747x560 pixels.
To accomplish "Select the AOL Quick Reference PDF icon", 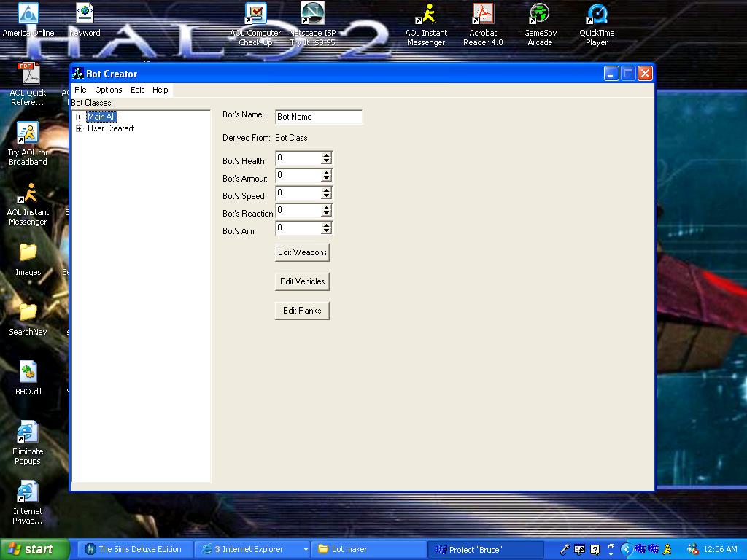I will point(28,85).
